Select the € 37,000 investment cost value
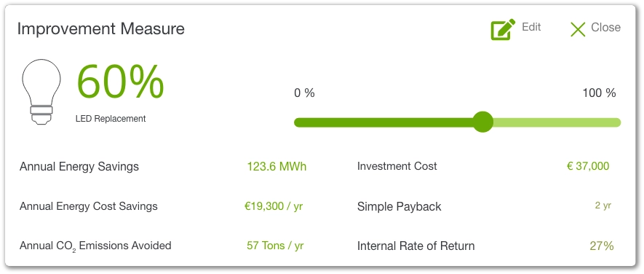Image resolution: width=644 pixels, height=274 pixels. 588,166
